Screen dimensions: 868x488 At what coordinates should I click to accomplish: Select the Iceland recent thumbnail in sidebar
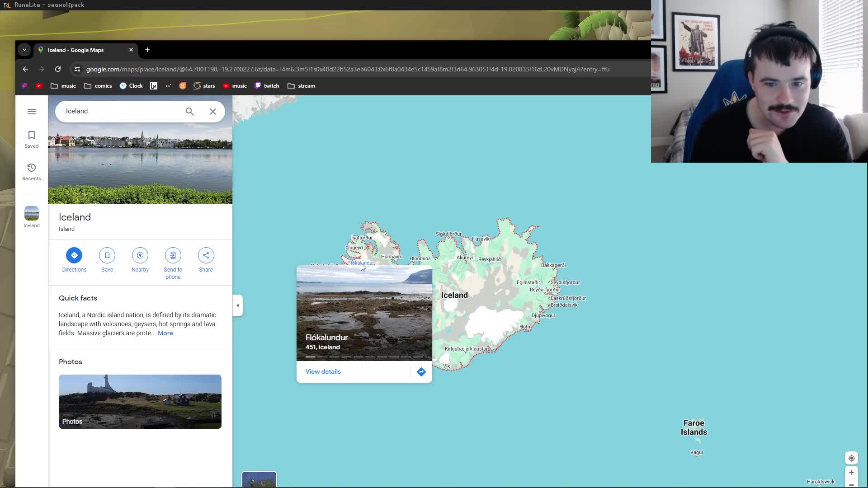(32, 217)
